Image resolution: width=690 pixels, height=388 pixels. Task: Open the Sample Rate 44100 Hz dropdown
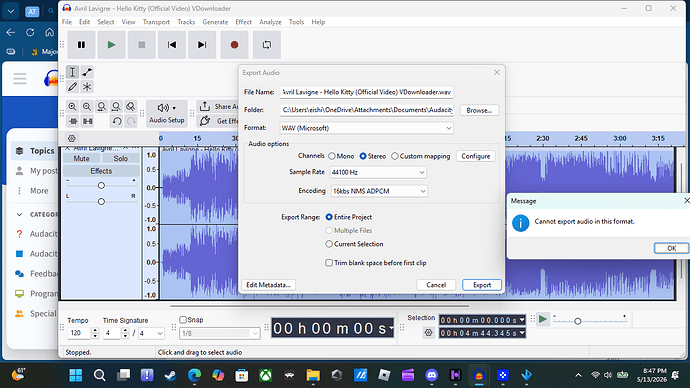[x=378, y=172]
